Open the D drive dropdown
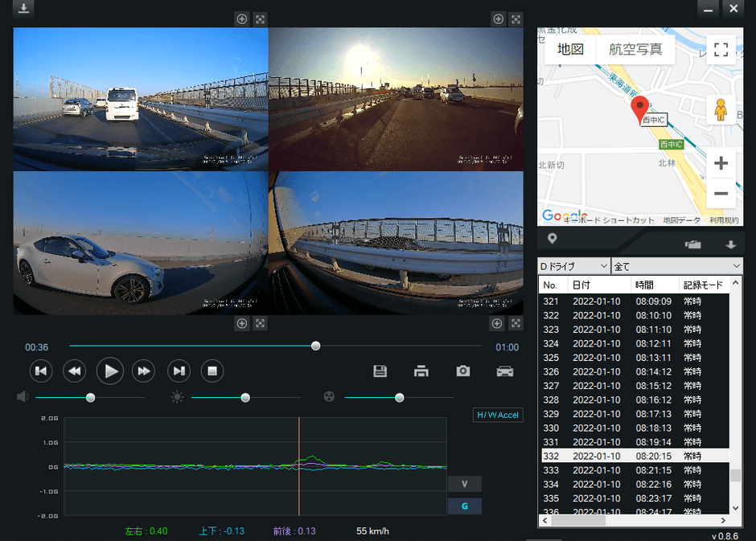 pyautogui.click(x=573, y=266)
